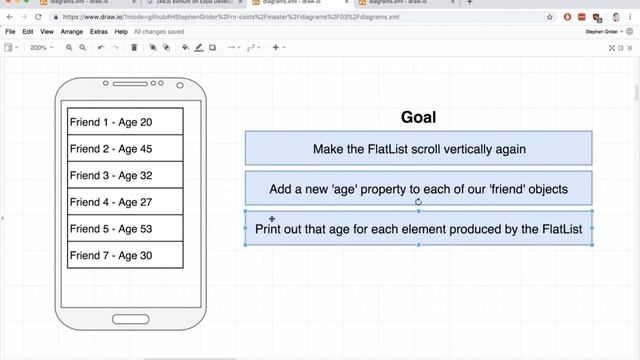
Task: Open the fill color bucket tool
Action: click(185, 48)
